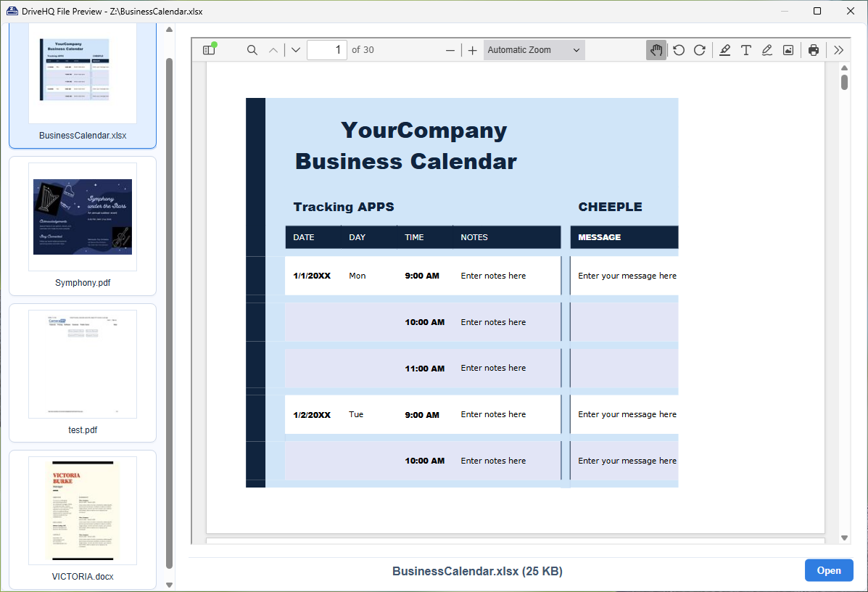This screenshot has width=868, height=592.
Task: Click the 'DAY' column header
Action: click(357, 237)
